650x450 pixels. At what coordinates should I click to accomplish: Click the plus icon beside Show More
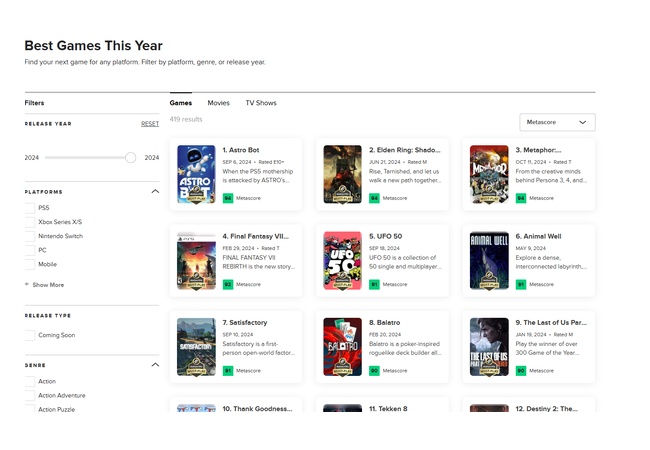point(27,284)
